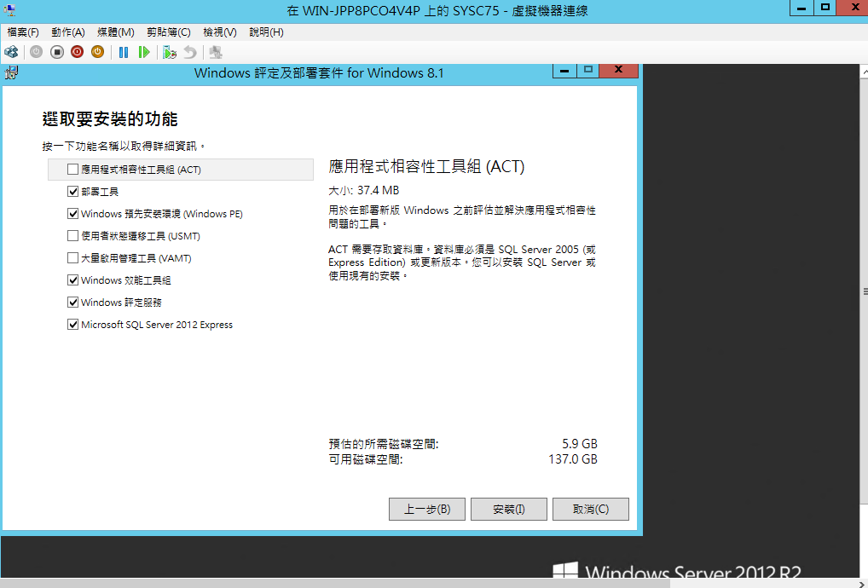This screenshot has width=868, height=588.
Task: Click the enhanced session monitor icon
Action: (216, 52)
